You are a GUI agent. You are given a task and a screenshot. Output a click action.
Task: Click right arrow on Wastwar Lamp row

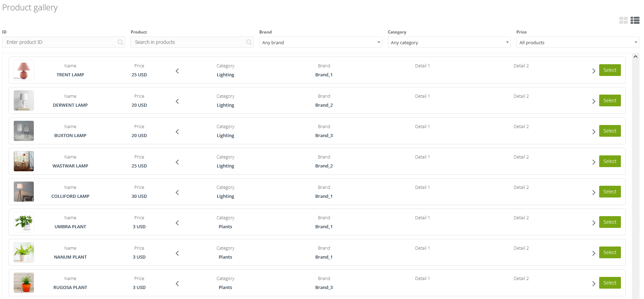[x=594, y=162]
